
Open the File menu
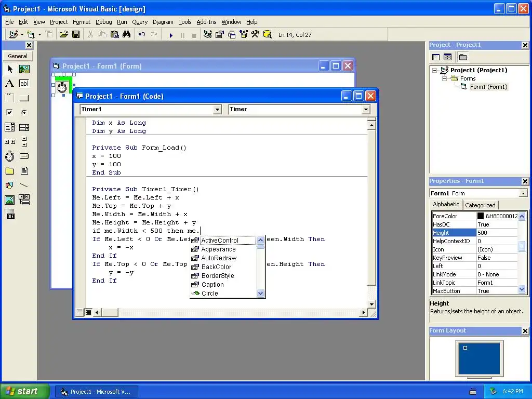9,22
